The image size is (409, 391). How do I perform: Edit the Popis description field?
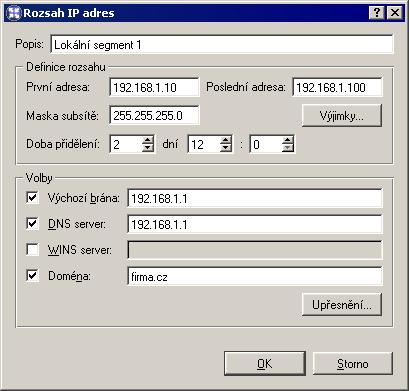(222, 44)
